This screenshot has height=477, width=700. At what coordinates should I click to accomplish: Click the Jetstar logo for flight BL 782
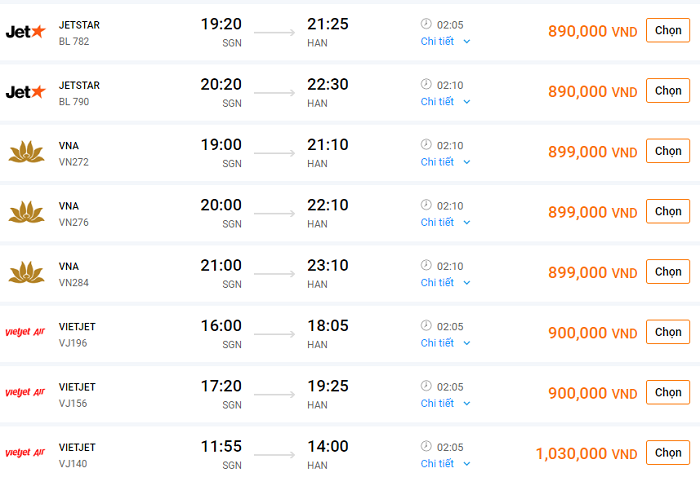pyautogui.click(x=26, y=32)
